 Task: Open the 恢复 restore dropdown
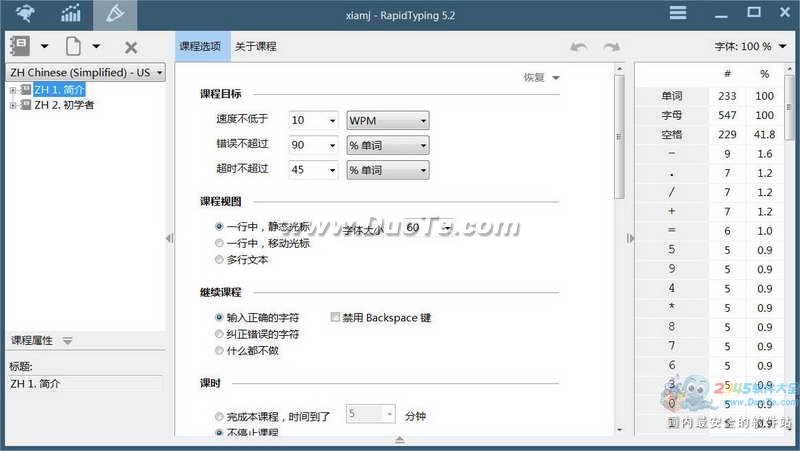541,78
